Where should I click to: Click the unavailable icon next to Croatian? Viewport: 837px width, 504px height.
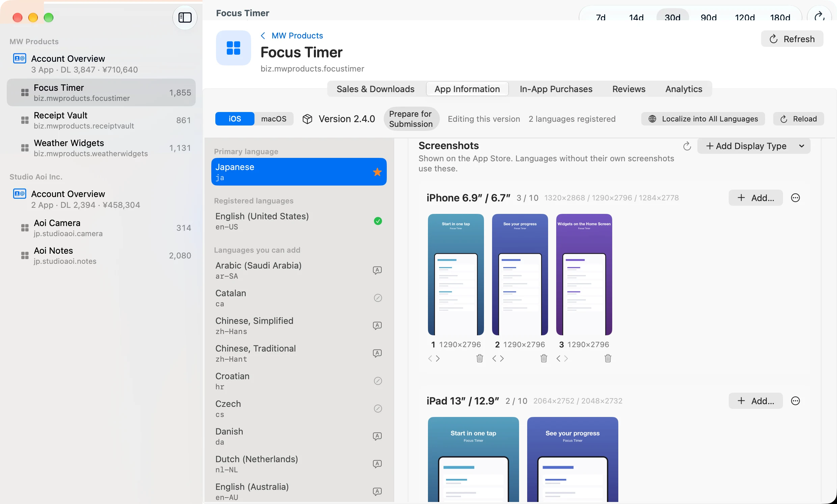(x=378, y=382)
